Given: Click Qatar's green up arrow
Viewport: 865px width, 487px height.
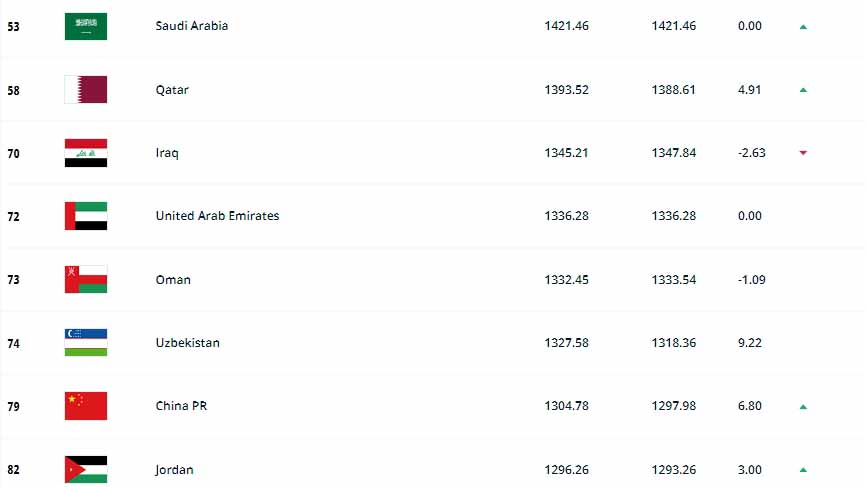Looking at the screenshot, I should click(803, 90).
